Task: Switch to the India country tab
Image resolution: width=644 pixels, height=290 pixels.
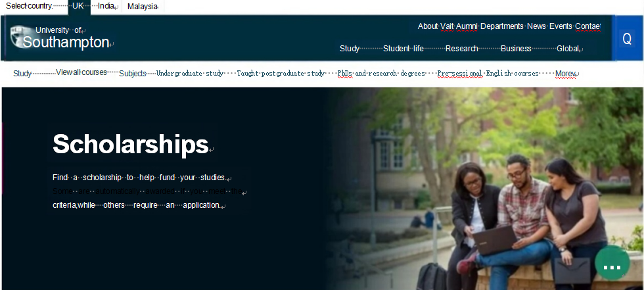Action: (106, 6)
